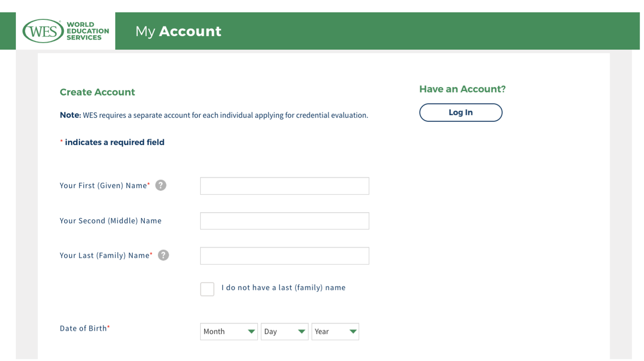Expand the Day dropdown
This screenshot has width=644, height=361.
(285, 331)
